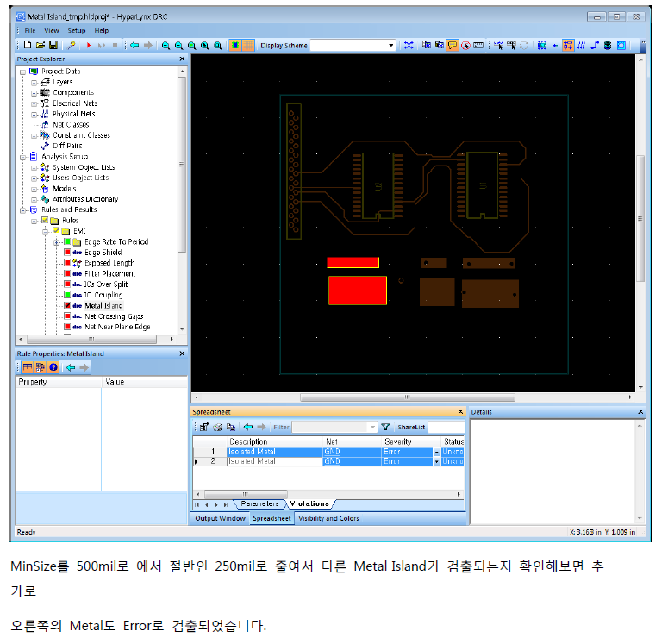The width and height of the screenshot is (668, 644).
Task: Click the help icon in Rule Properties
Action: click(53, 367)
